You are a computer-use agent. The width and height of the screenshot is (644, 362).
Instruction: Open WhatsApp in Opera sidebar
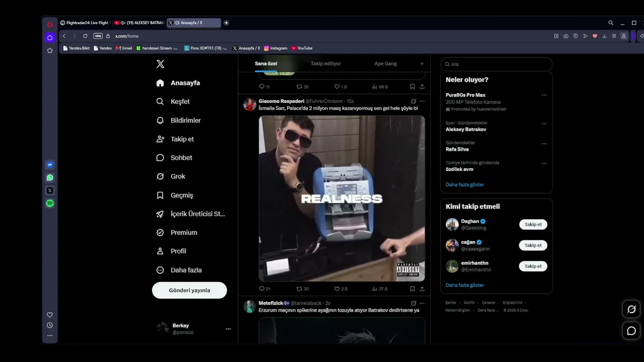[x=50, y=177]
